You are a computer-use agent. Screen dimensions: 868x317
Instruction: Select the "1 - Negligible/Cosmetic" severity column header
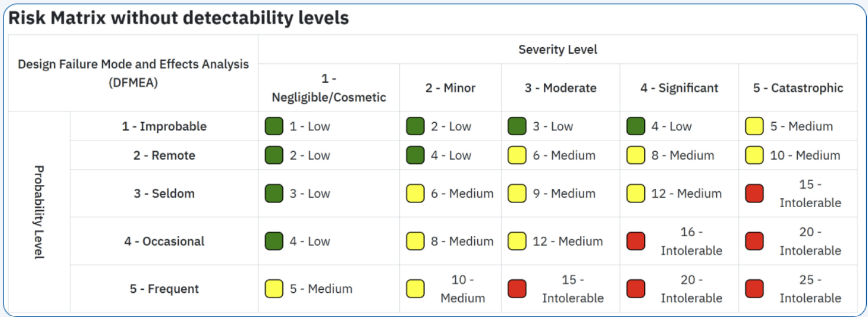pyautogui.click(x=328, y=88)
